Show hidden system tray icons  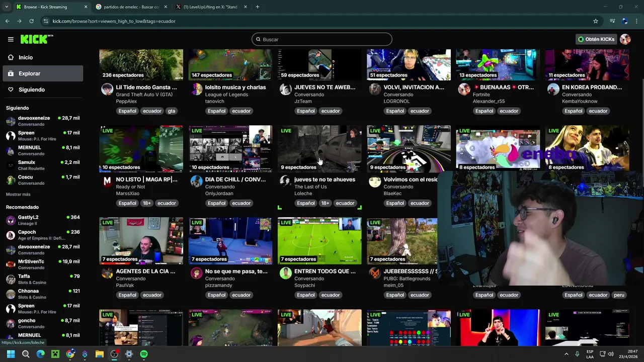[x=566, y=354]
